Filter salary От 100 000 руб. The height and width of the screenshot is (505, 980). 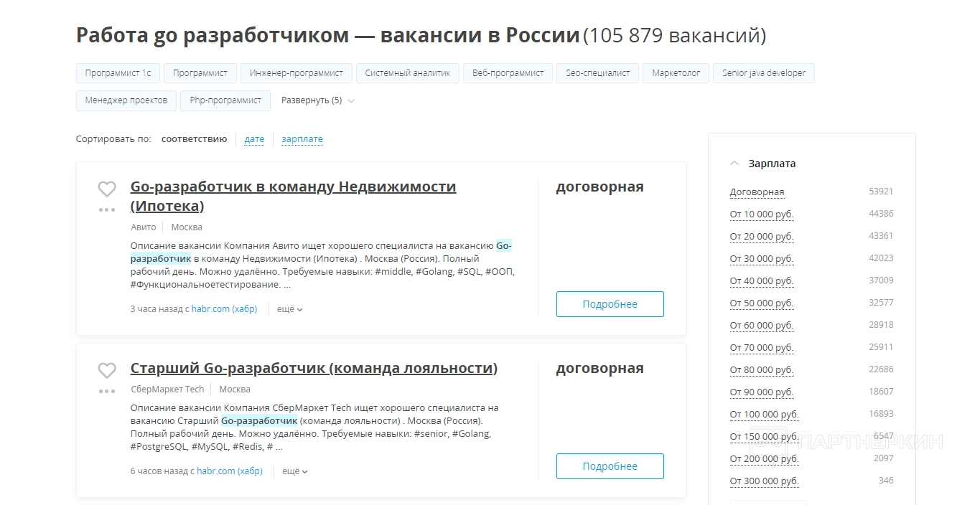click(x=764, y=415)
